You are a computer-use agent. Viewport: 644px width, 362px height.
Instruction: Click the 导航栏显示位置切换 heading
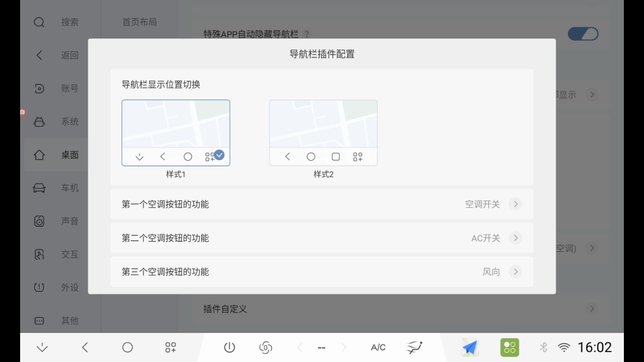point(161,84)
